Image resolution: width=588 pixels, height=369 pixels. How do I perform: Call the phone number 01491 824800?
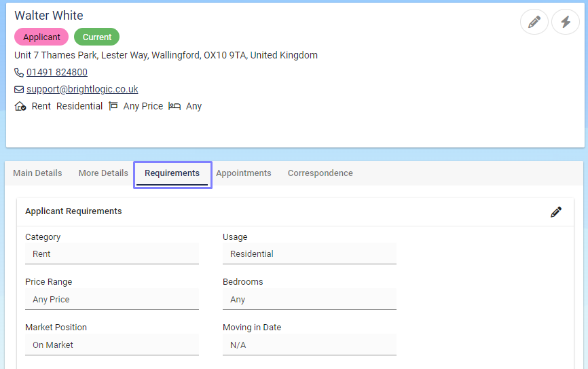pos(57,72)
